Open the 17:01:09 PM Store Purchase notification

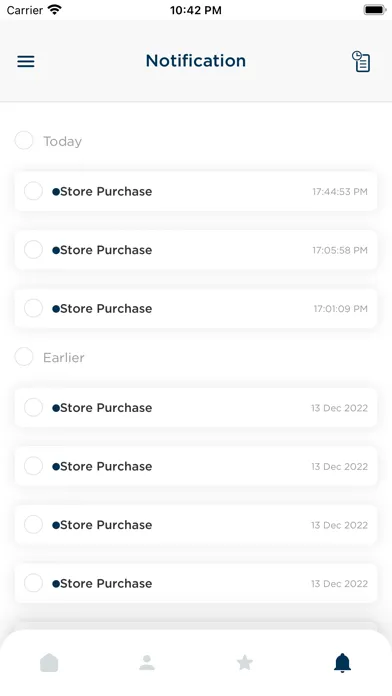pos(196,308)
